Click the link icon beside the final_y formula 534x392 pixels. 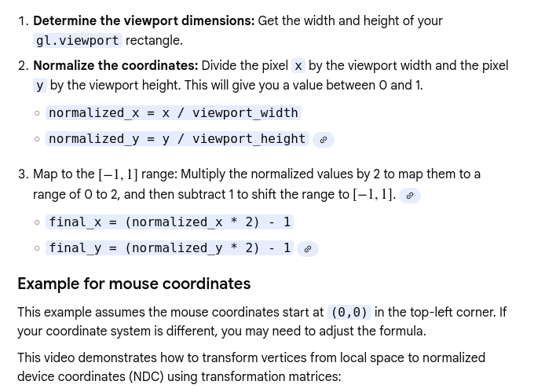(308, 249)
